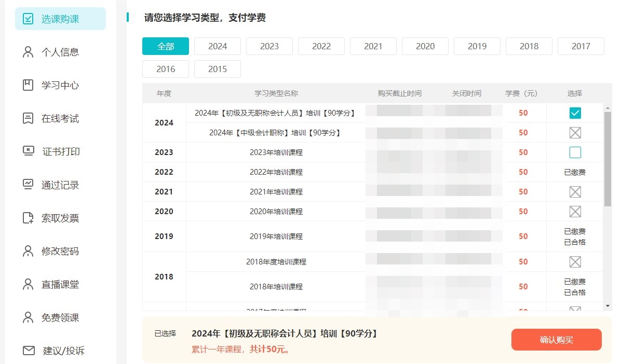Select the 2023 year filter tab
The width and height of the screenshot is (621, 364).
pos(269,46)
